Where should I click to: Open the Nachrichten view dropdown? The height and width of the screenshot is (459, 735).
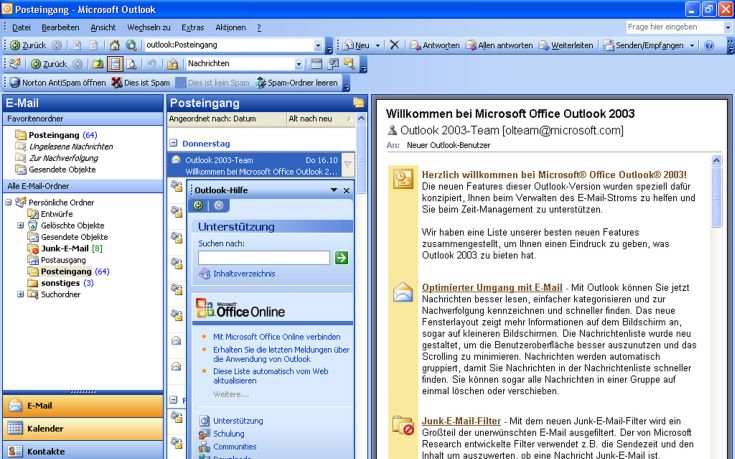pos(299,64)
